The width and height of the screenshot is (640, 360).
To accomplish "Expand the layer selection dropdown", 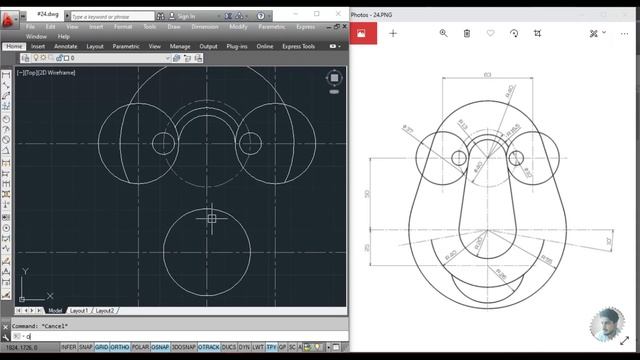I will [x=167, y=58].
